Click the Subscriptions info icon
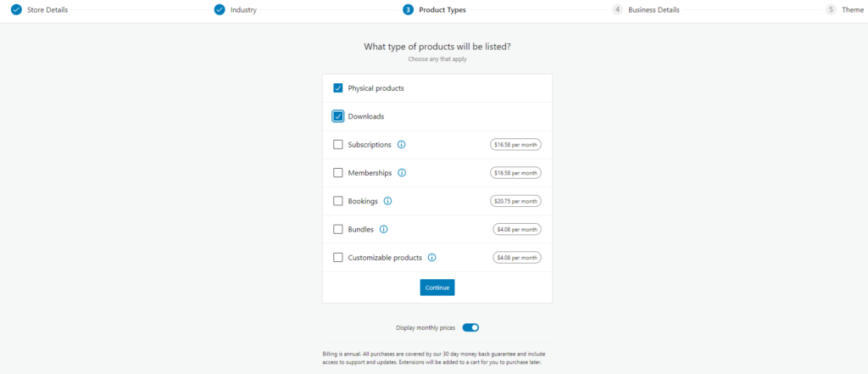Viewport: 868px width, 374px height. coord(401,145)
